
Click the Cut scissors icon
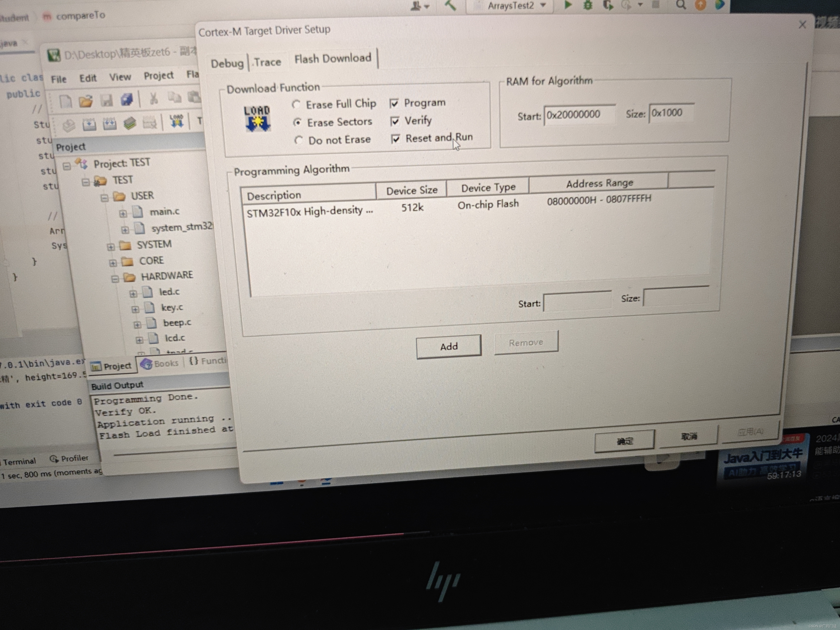tap(153, 99)
